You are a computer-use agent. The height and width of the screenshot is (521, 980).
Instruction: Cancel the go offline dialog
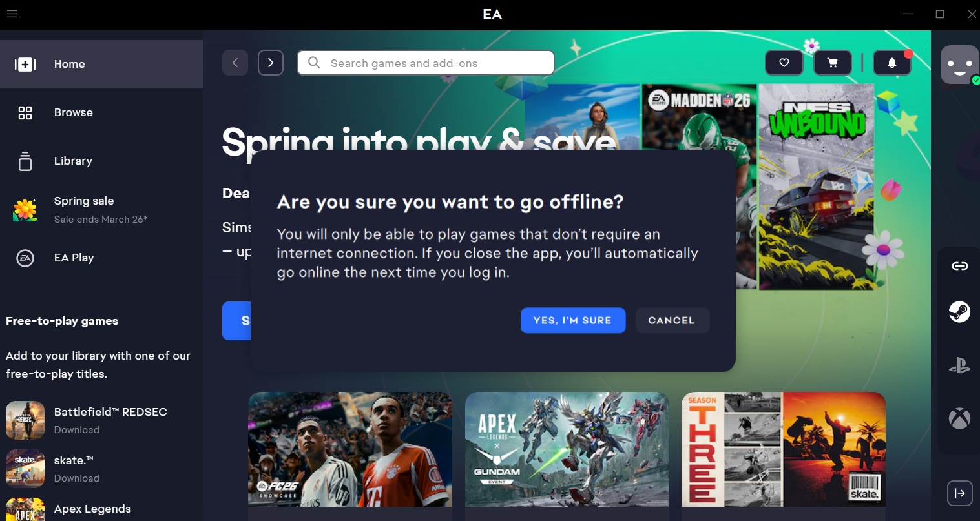[x=672, y=320]
